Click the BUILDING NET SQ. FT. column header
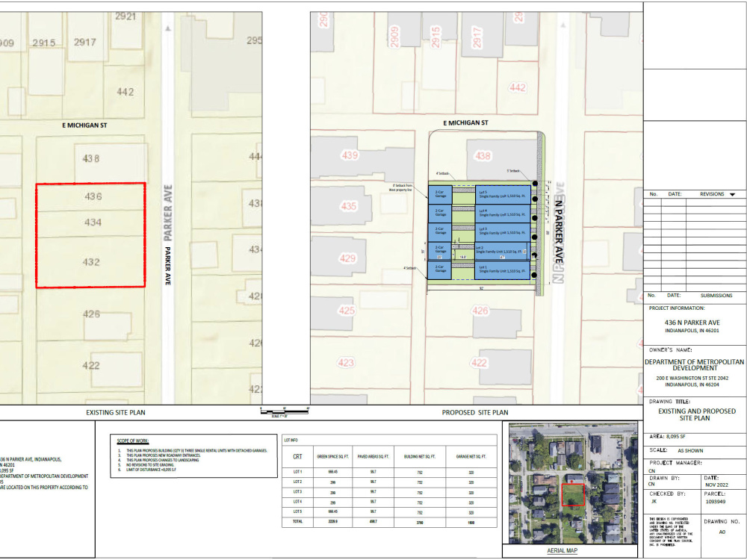The height and width of the screenshot is (560, 747). [420, 456]
